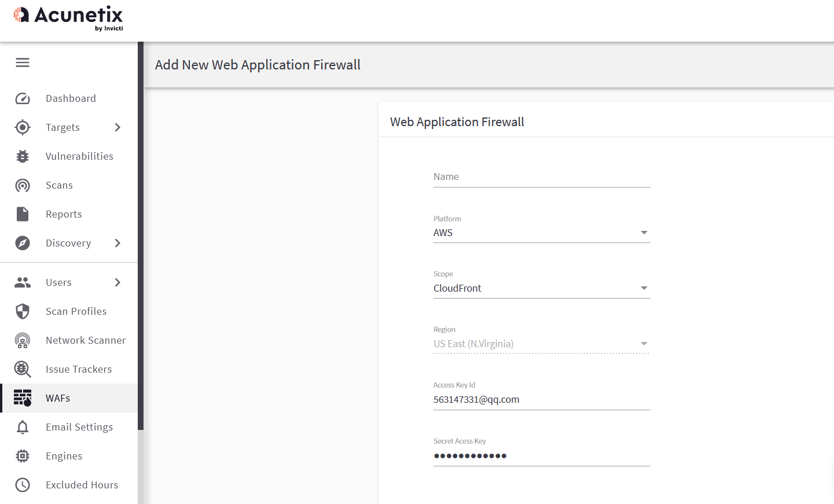The width and height of the screenshot is (834, 504).
Task: Click the Users label in the sidebar
Action: [58, 282]
